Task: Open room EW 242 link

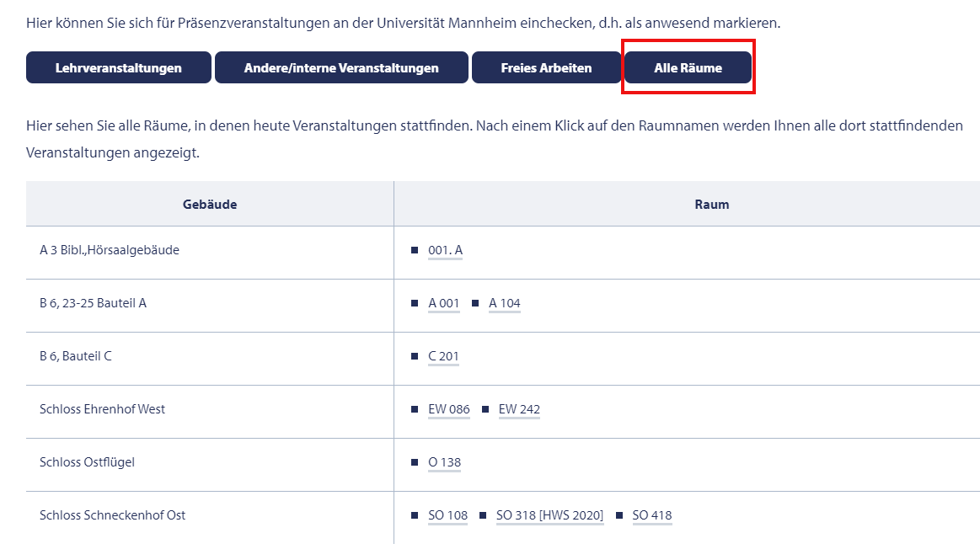Action: point(519,410)
